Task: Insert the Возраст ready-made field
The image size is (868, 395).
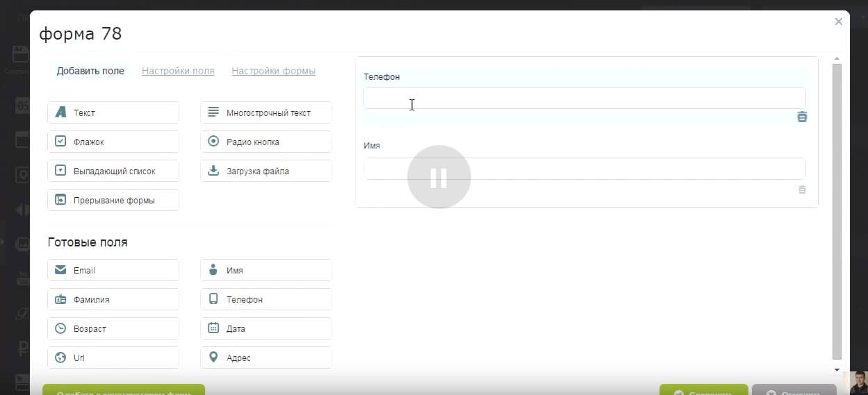Action: [x=113, y=328]
